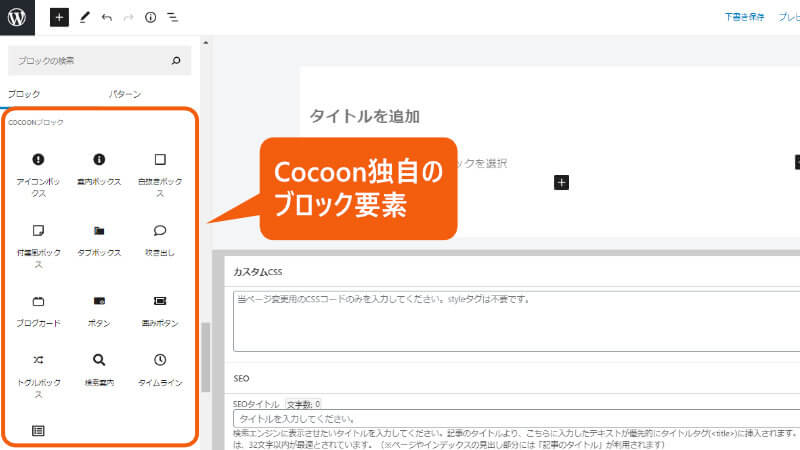Switch to the パターン tab
The width and height of the screenshot is (800, 450).
[125, 94]
